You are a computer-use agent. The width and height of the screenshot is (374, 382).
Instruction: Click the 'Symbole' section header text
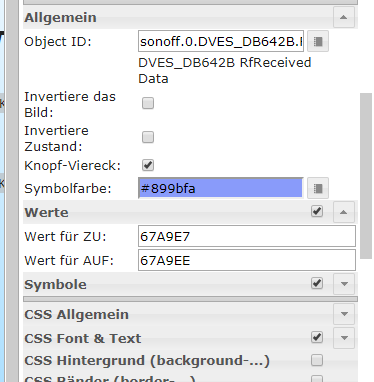pyautogui.click(x=55, y=285)
